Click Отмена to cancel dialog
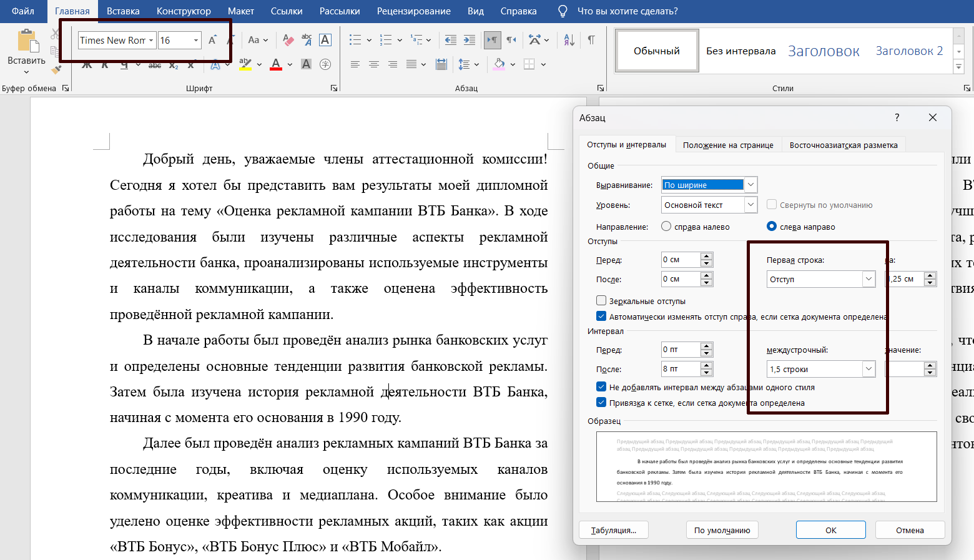 910,530
